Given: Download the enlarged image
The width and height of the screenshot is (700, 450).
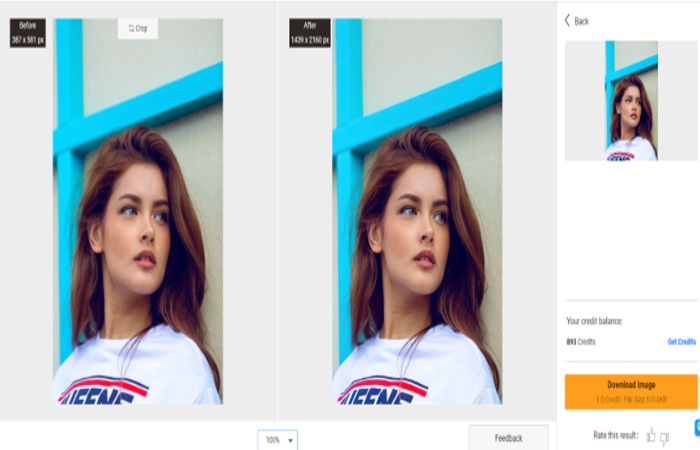Looking at the screenshot, I should [x=631, y=392].
